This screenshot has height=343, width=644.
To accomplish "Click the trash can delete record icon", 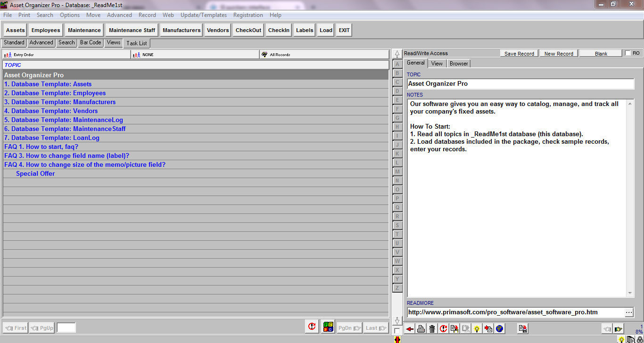I will [432, 328].
